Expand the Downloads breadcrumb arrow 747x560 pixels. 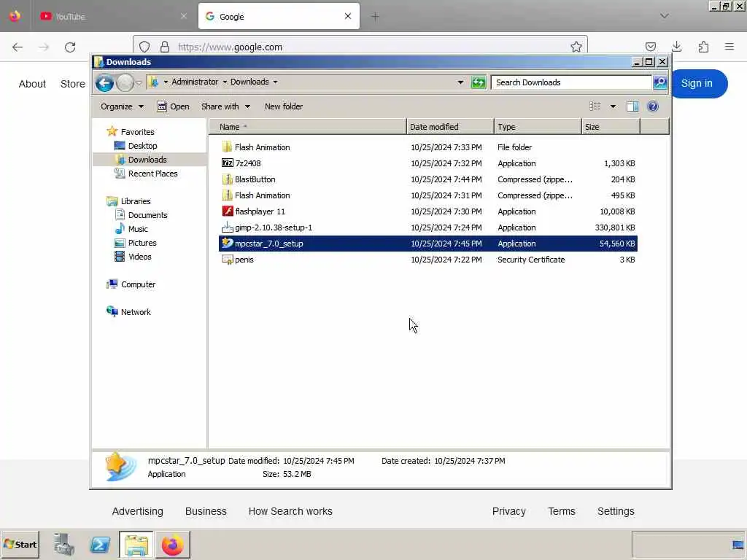275,82
